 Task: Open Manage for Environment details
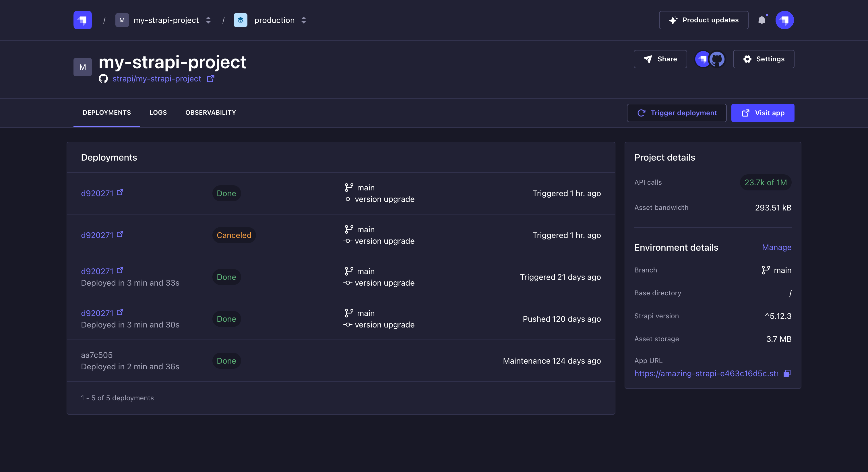pyautogui.click(x=777, y=247)
